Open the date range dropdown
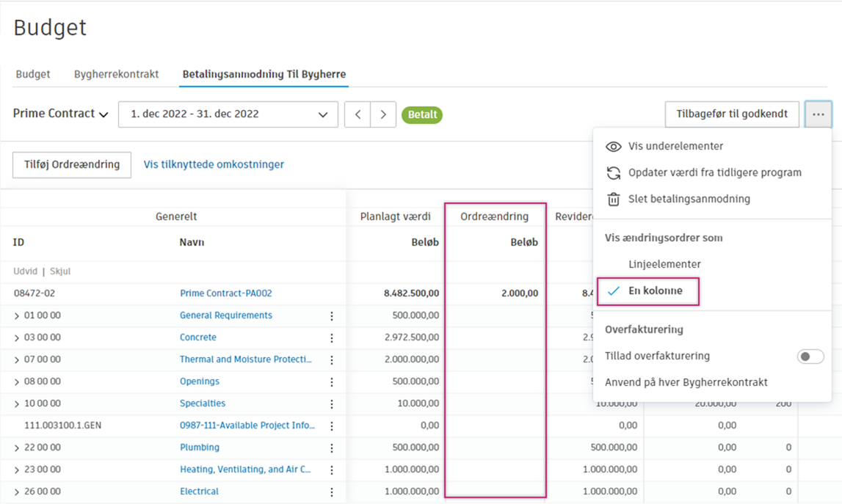 pos(228,114)
